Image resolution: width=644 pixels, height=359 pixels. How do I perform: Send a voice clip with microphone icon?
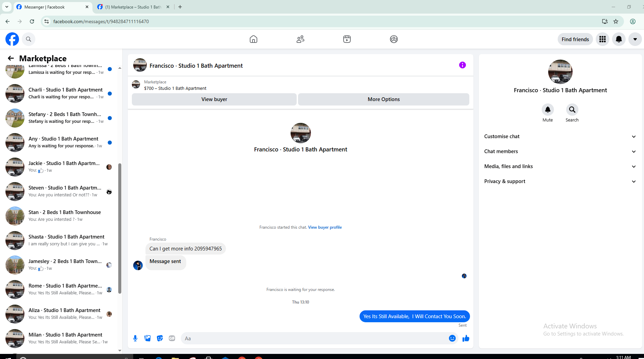pos(135,338)
